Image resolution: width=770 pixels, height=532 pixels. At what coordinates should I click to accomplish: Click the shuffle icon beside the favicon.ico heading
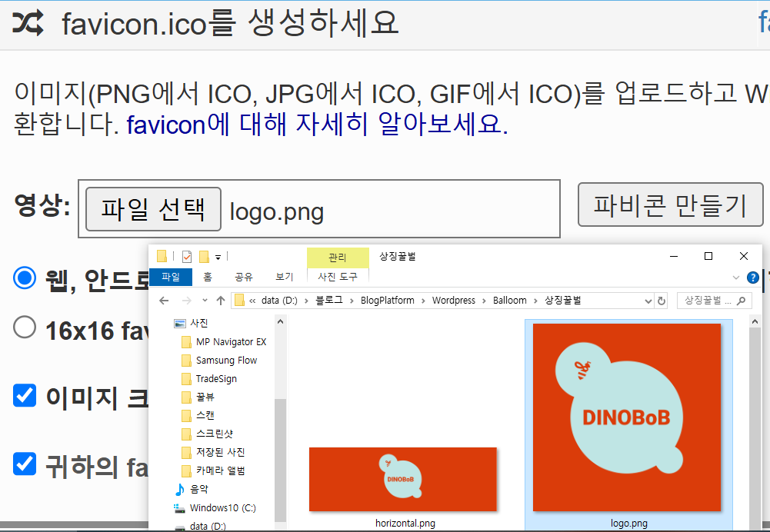[x=28, y=22]
